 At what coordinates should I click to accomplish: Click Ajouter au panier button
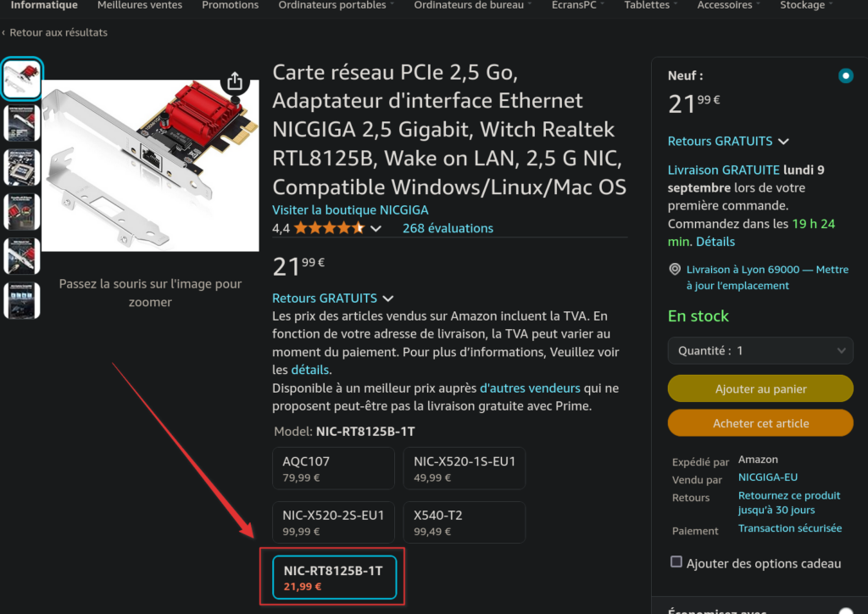pyautogui.click(x=760, y=388)
